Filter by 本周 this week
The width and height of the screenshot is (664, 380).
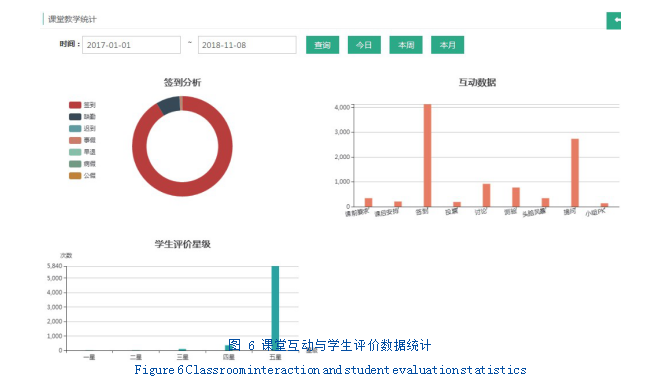[406, 45]
